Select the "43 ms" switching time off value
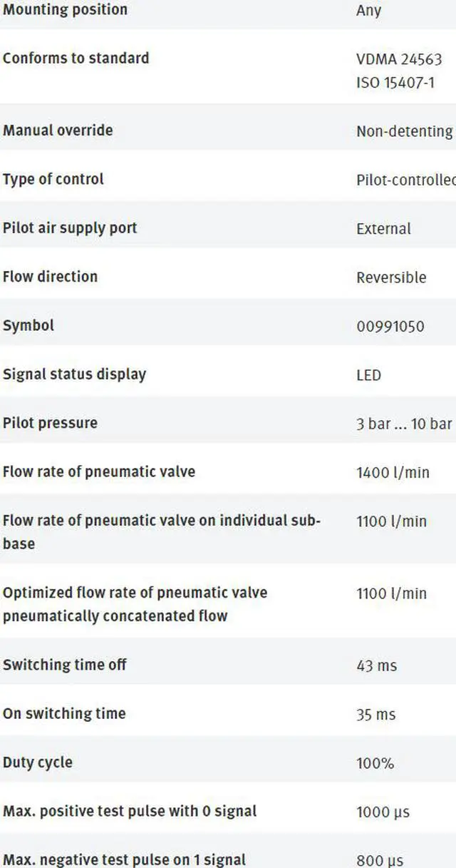Screen dimensions: 456x868 pyautogui.click(x=376, y=666)
